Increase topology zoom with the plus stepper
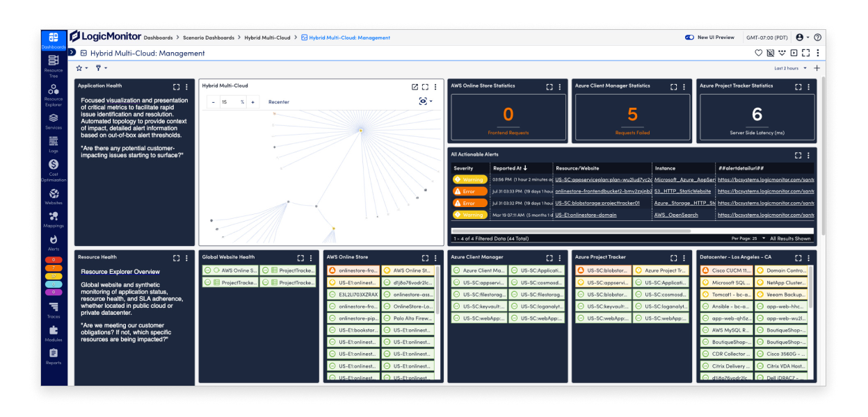Screen dimensions: 868x417 (253, 101)
